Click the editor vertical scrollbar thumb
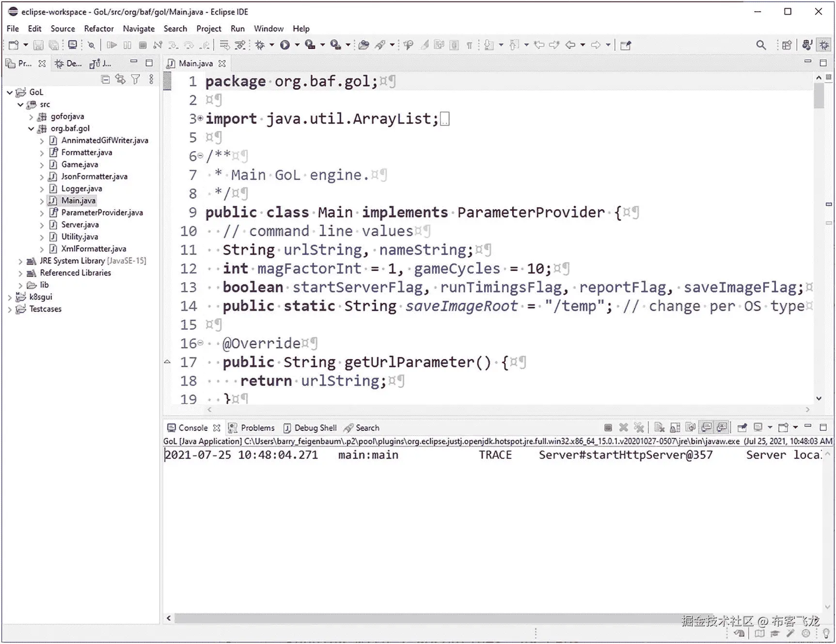The height and width of the screenshot is (644, 836). pyautogui.click(x=819, y=95)
